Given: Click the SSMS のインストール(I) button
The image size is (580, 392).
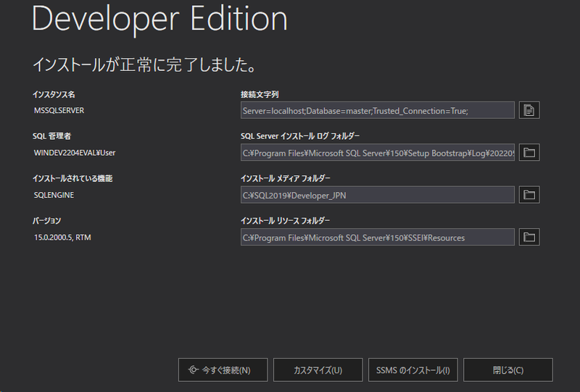Looking at the screenshot, I should click(x=413, y=370).
